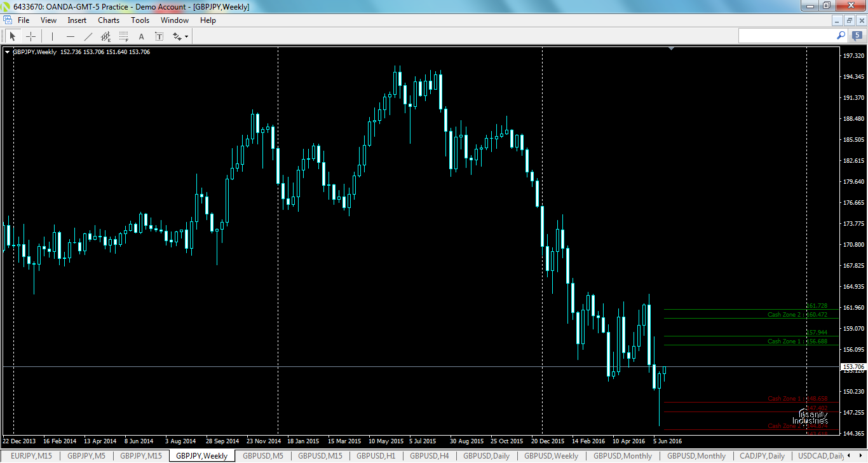The height and width of the screenshot is (463, 868).
Task: Open the Charts menu
Action: (x=108, y=20)
